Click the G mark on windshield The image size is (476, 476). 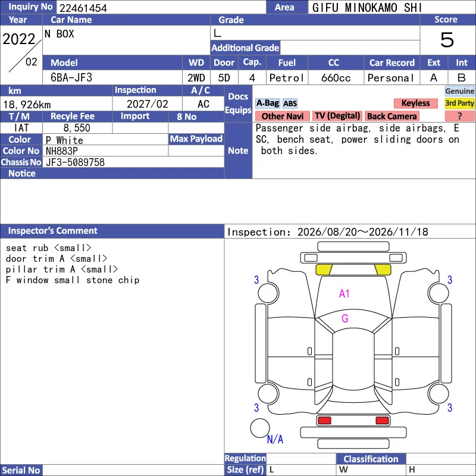pyautogui.click(x=345, y=318)
